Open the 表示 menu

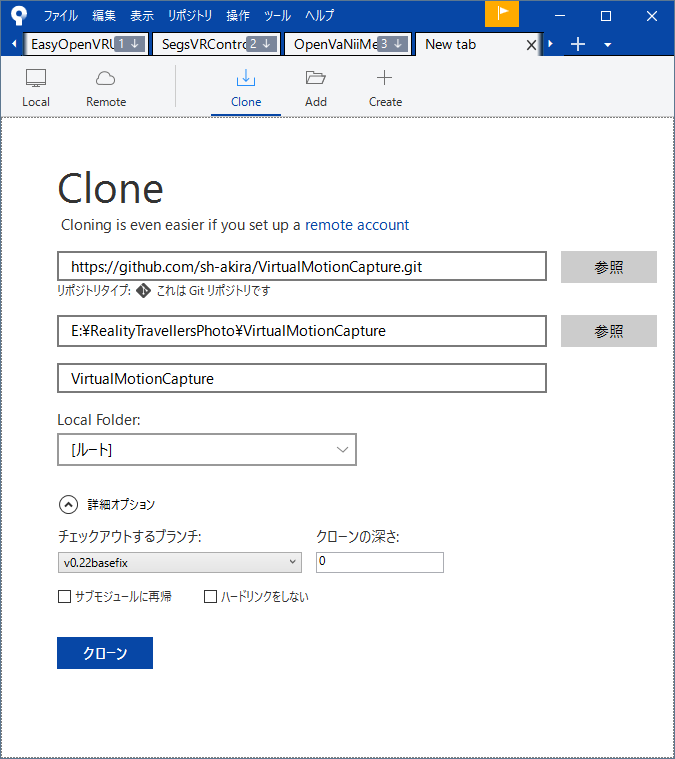pos(142,15)
